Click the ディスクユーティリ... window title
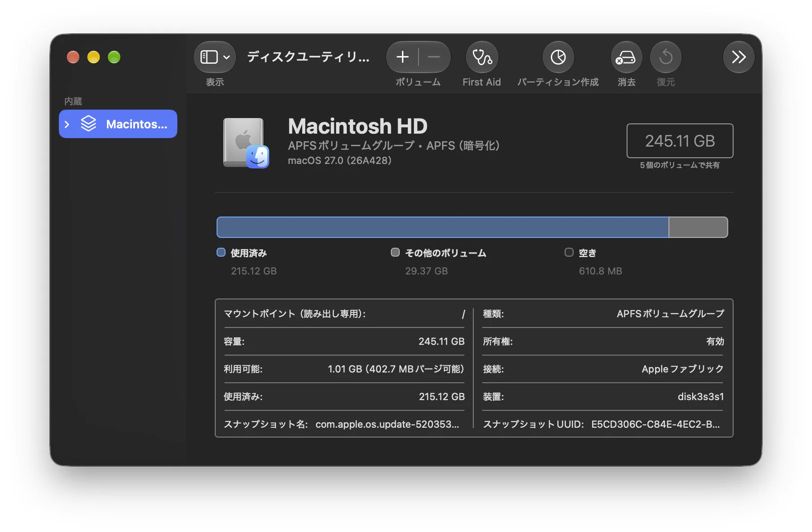Screen dimensions: 812x532 pos(308,57)
